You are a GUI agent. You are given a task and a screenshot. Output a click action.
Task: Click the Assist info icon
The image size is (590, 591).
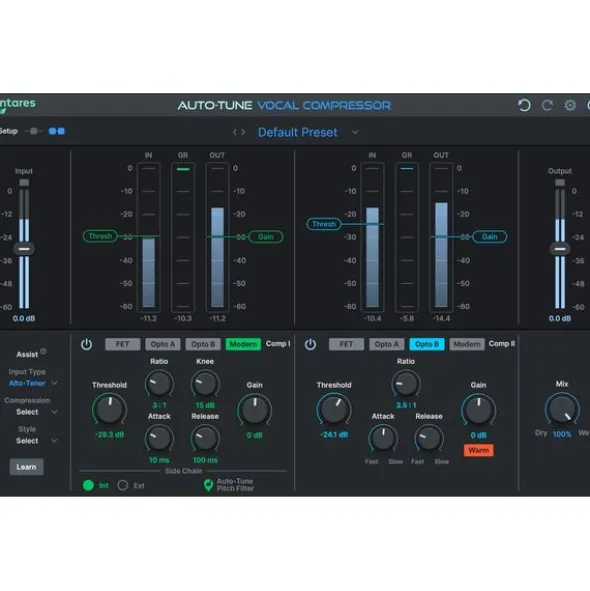pos(43,351)
